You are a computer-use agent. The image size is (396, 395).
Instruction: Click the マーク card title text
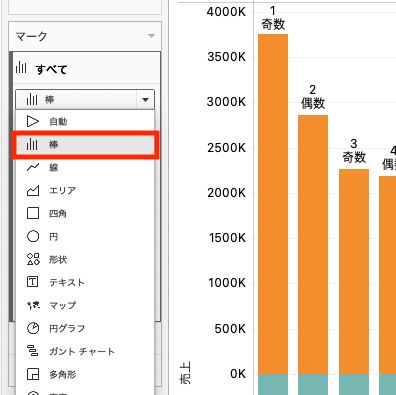coord(31,36)
